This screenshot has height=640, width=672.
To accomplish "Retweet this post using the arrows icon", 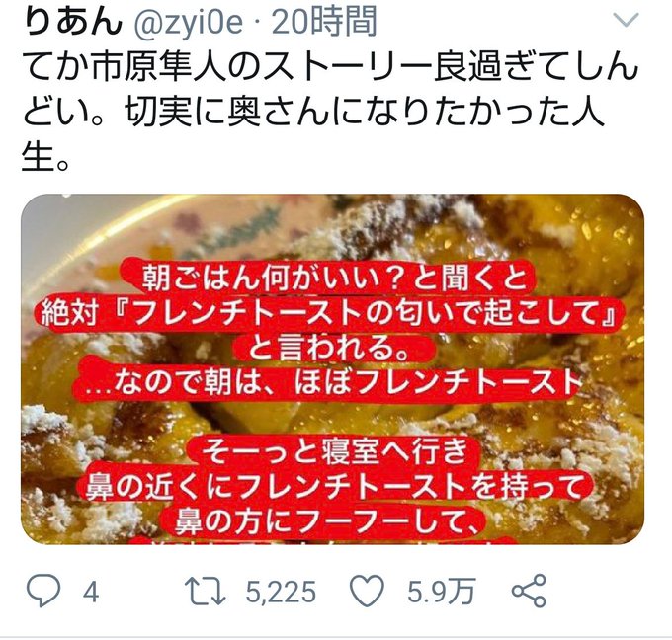I will point(205,592).
